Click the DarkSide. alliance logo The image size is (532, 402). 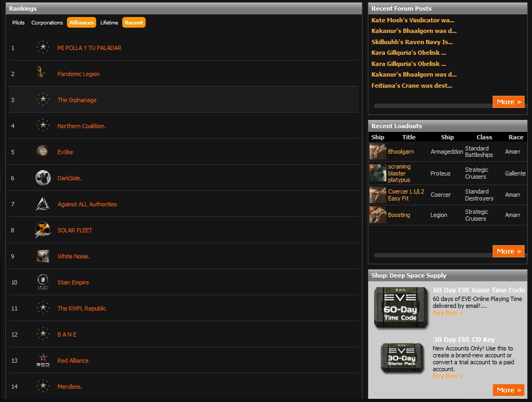(43, 178)
